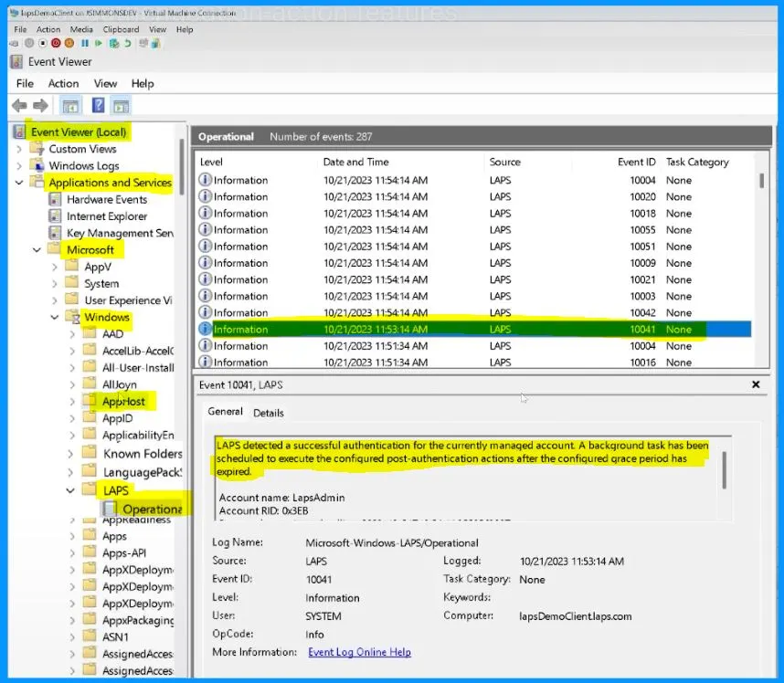Switch to the Details tab
This screenshot has height=683, width=784.
[x=269, y=413]
